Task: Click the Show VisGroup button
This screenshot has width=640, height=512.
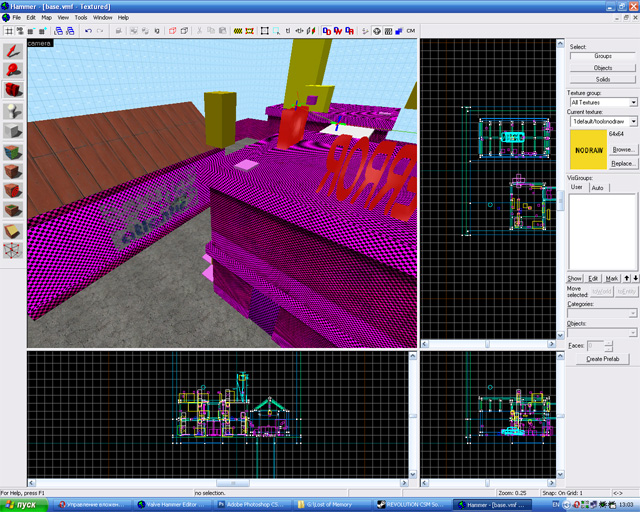Action: 574,278
